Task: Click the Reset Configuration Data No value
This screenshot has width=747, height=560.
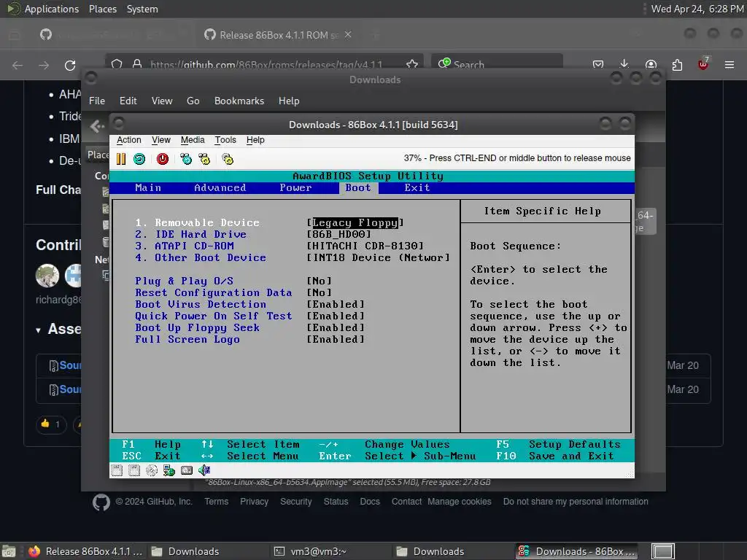Action: (320, 293)
